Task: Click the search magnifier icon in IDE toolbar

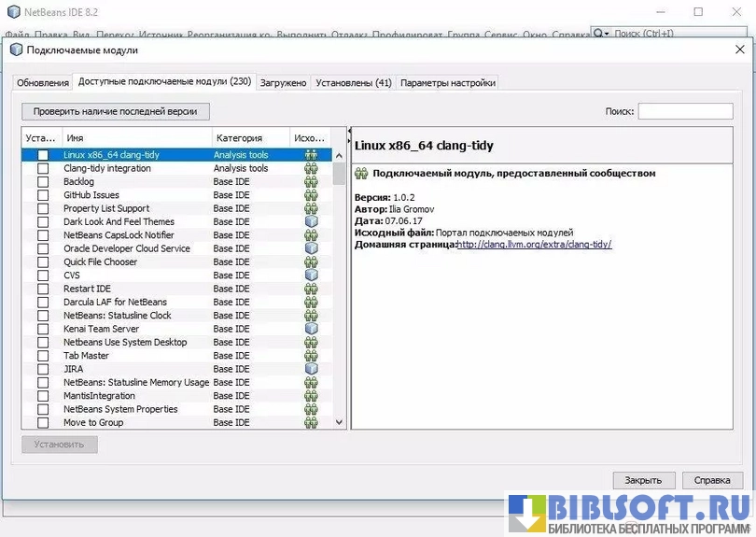Action: 601,34
